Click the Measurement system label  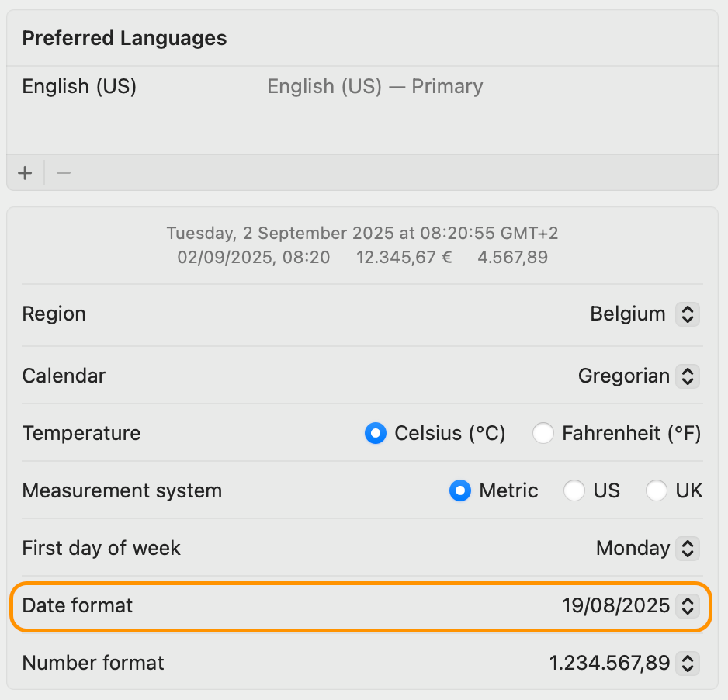pos(122,490)
